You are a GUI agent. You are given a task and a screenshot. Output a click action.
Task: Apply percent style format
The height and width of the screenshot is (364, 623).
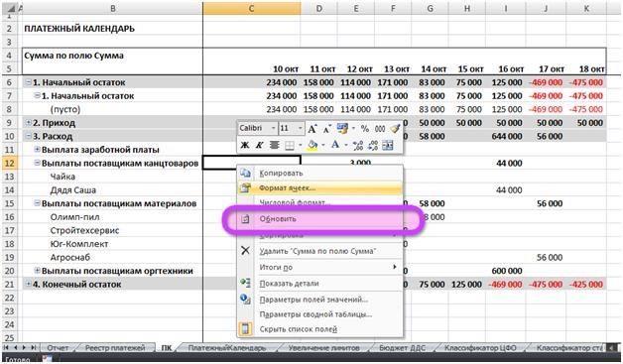coord(365,128)
